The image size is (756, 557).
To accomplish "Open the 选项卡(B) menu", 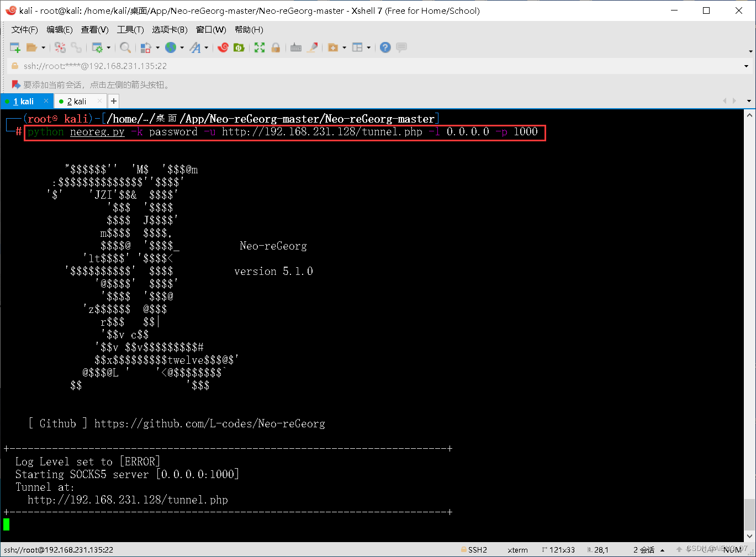I will click(170, 30).
